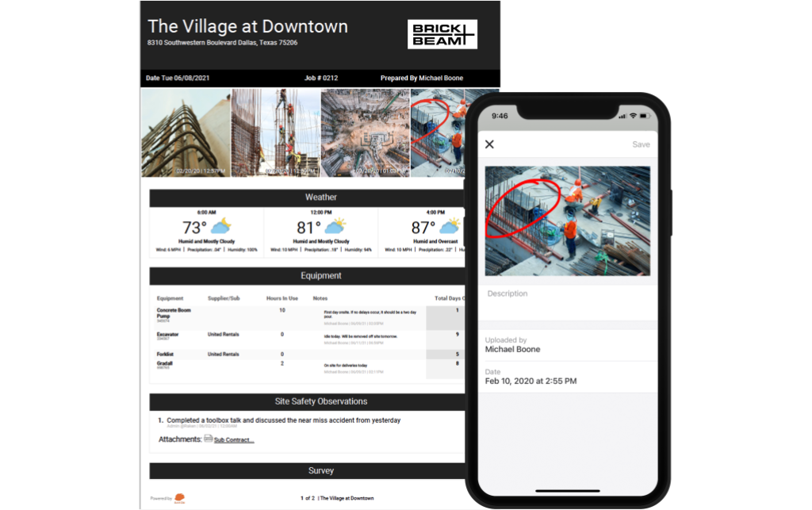Tap the battery icon in phone status bar
The image size is (812, 510).
[646, 117]
